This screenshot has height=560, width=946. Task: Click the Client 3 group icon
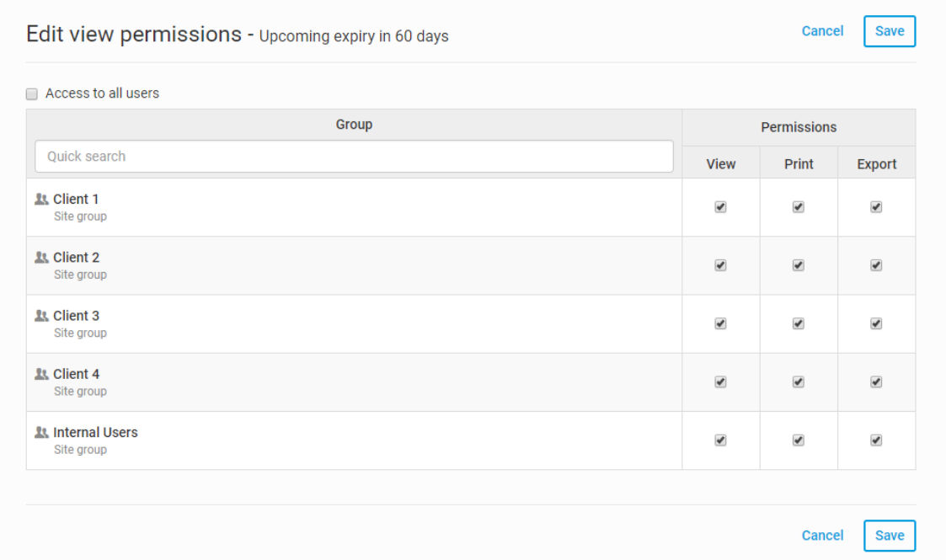(x=41, y=316)
